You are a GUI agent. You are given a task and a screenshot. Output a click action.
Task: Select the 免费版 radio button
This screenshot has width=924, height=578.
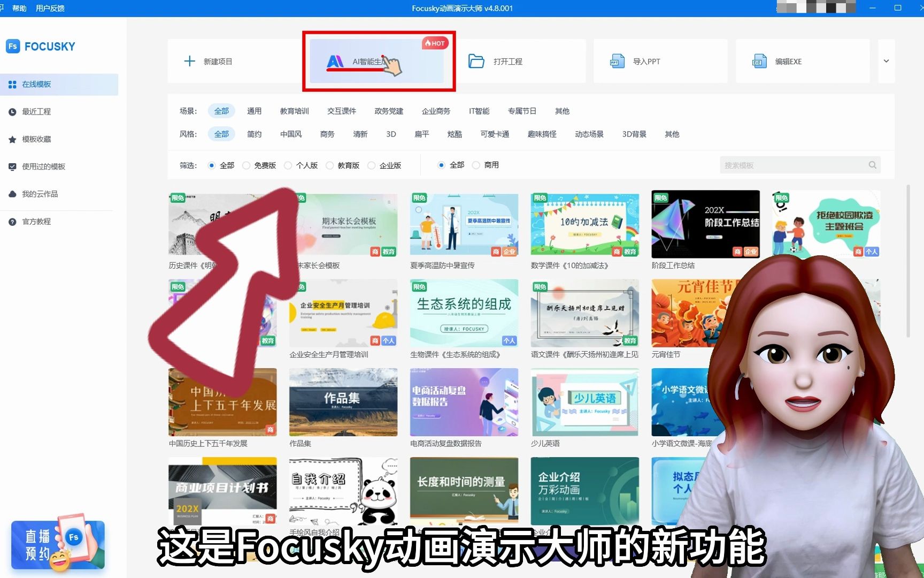point(247,165)
